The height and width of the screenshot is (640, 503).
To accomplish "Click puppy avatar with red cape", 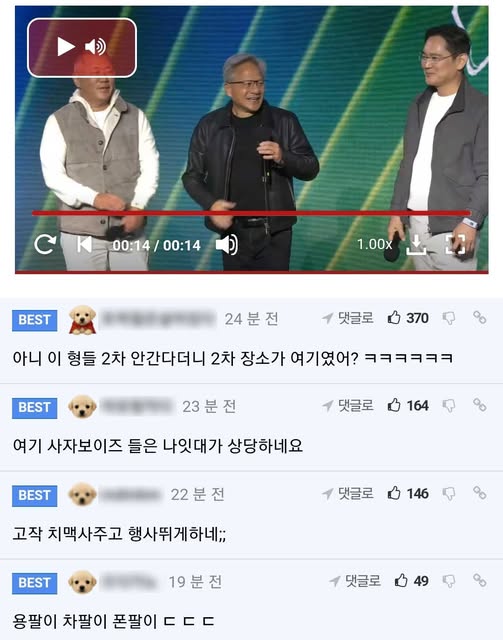I will (x=82, y=320).
